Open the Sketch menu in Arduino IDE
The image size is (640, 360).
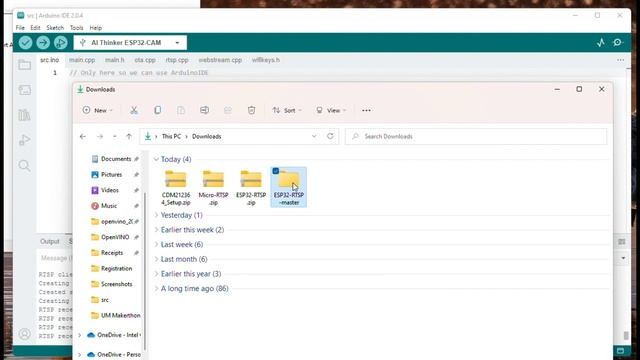point(55,28)
